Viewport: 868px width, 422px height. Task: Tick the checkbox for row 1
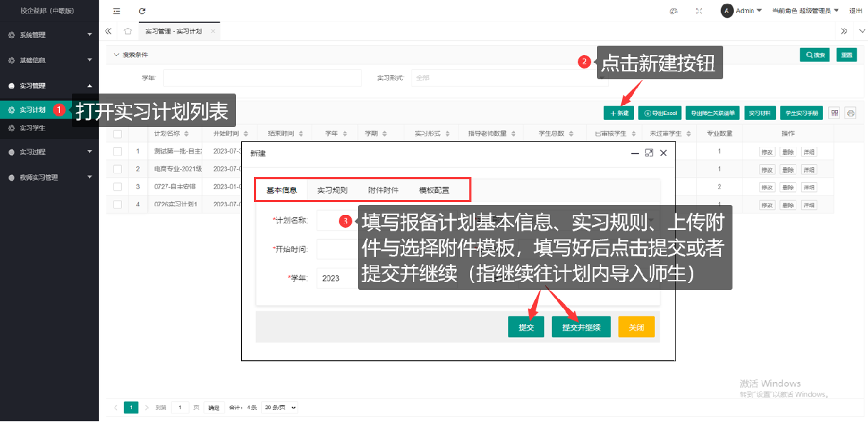[x=118, y=151]
